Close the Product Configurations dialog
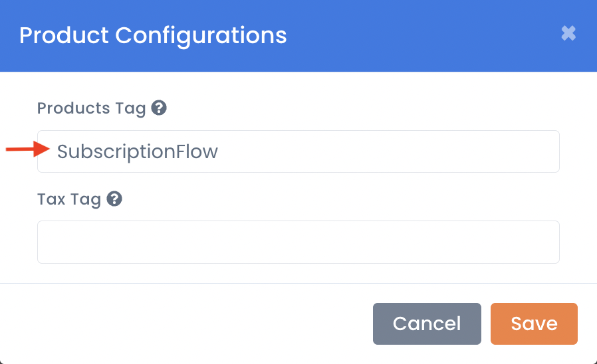The image size is (597, 364). tap(568, 33)
